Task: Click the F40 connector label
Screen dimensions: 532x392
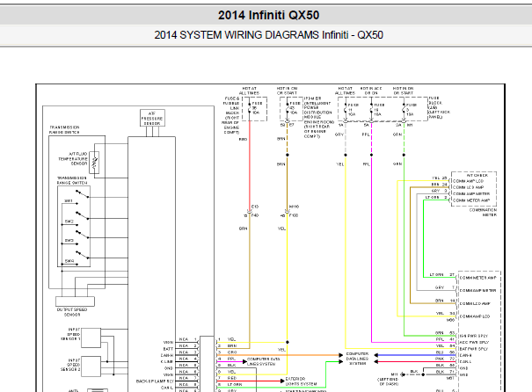Action: pos(255,215)
